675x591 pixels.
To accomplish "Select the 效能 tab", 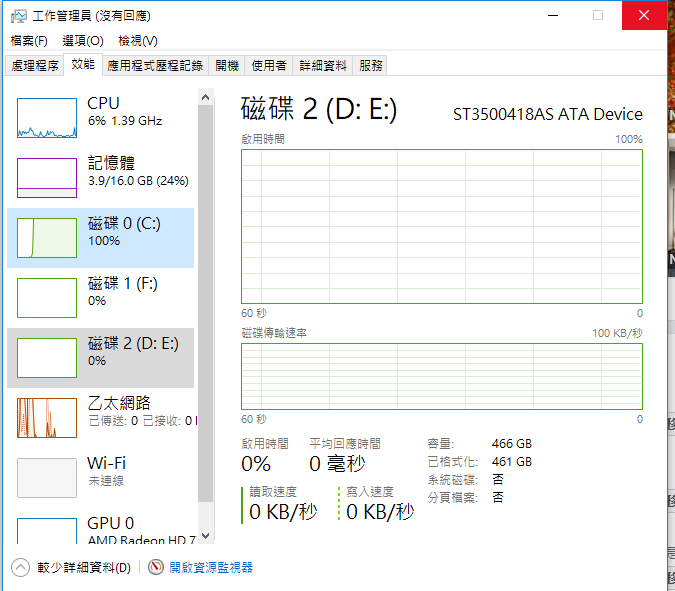I will click(x=83, y=65).
